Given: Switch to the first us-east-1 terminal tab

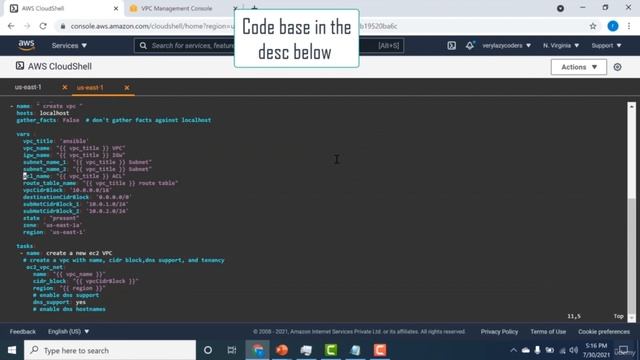Looking at the screenshot, I should click(x=28, y=87).
